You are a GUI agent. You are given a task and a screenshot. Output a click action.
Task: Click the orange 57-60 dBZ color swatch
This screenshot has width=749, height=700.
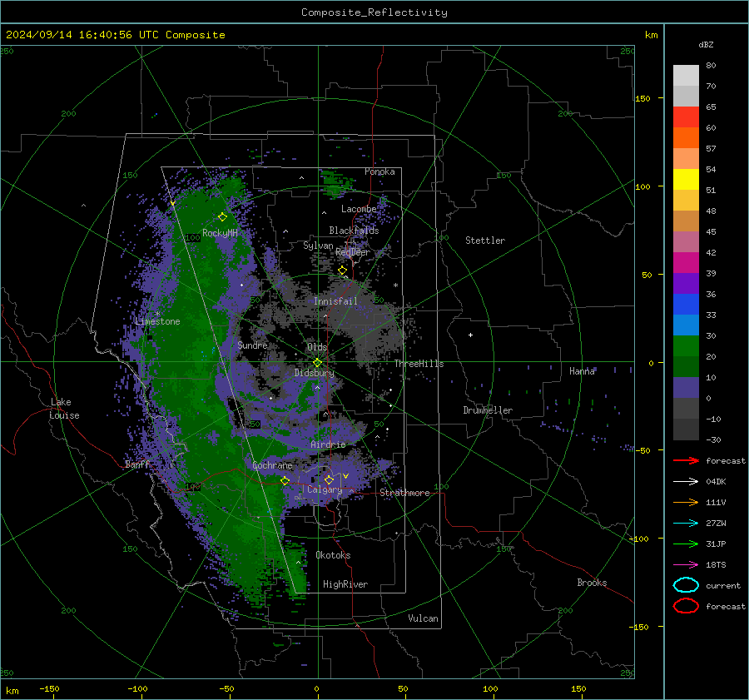coord(686,138)
